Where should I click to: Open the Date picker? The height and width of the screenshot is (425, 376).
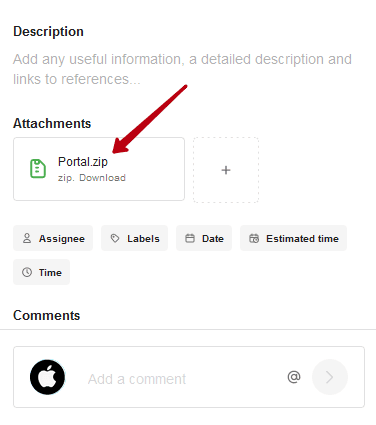point(204,238)
